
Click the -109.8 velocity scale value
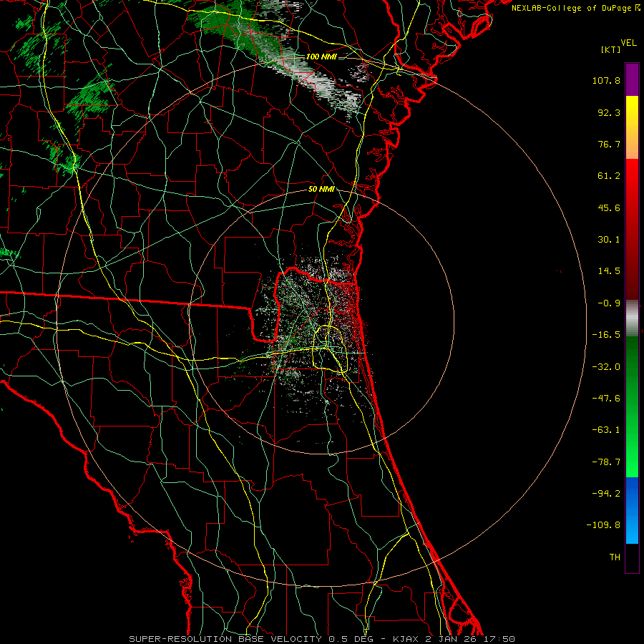603,525
